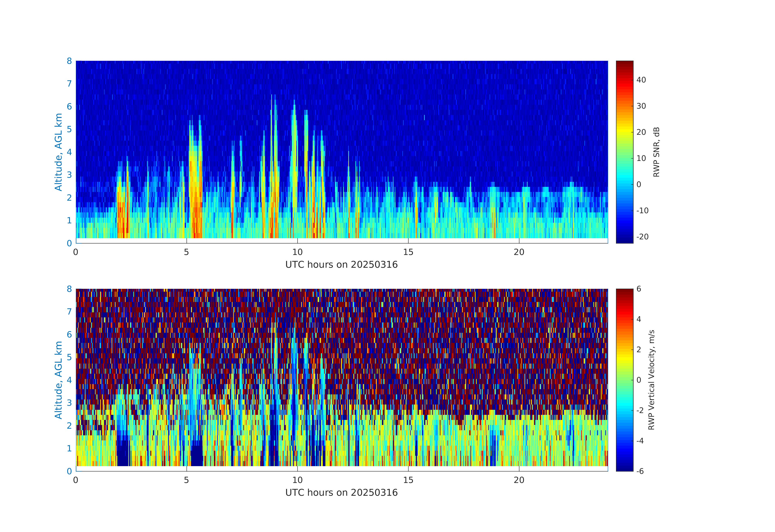
Task: Click the hour 10 tick on the SNR plot
Action: point(297,252)
